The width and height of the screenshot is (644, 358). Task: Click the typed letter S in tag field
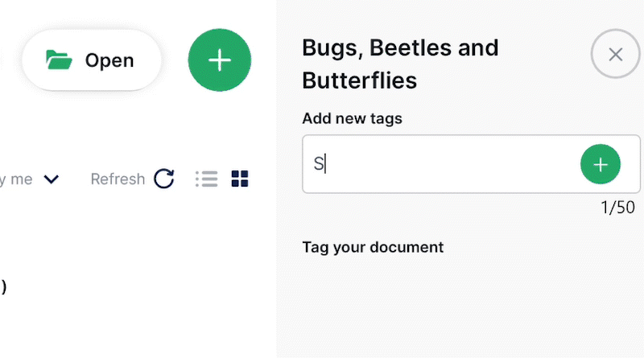(x=318, y=164)
